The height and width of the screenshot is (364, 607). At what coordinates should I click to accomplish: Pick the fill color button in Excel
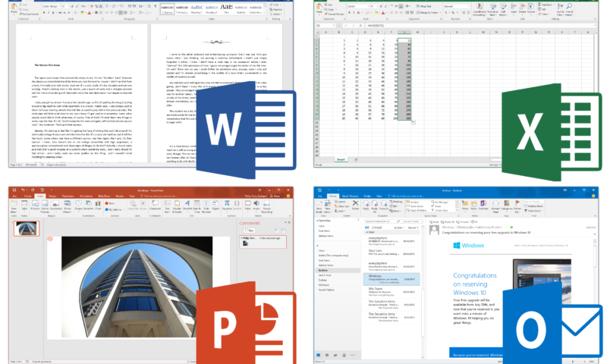[376, 12]
